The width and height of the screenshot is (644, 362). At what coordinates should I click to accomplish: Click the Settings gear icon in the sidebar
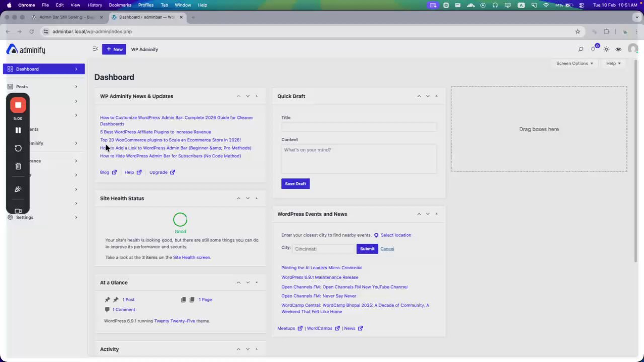[10, 217]
